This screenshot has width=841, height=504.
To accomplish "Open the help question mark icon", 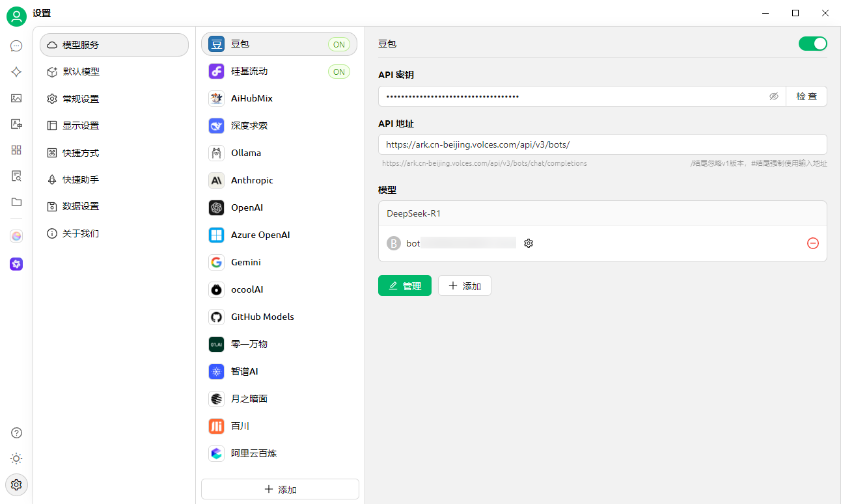I will click(x=16, y=433).
